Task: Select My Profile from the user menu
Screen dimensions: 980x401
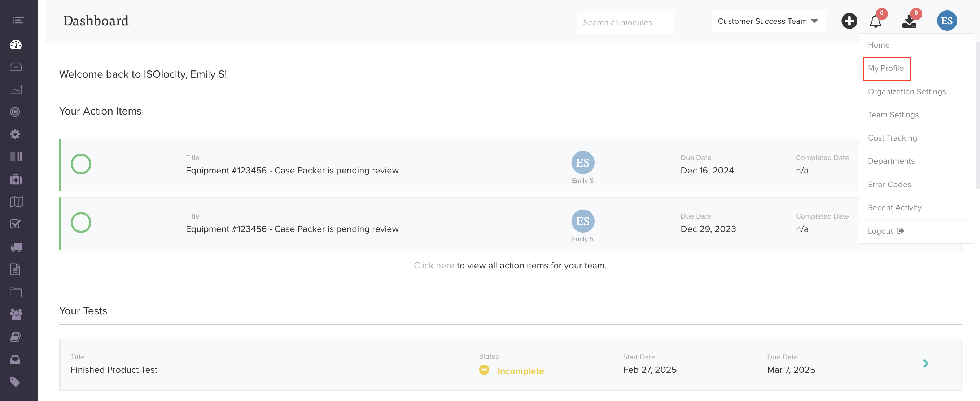Action: (885, 69)
